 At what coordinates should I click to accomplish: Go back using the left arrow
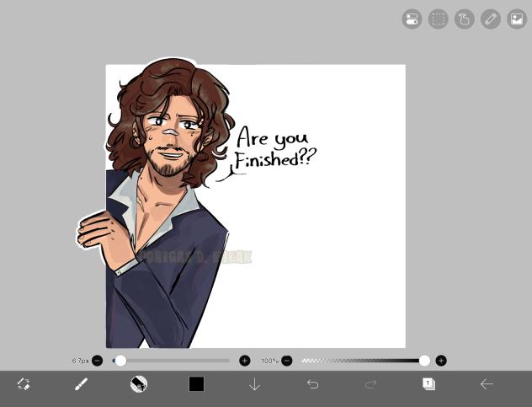(487, 384)
